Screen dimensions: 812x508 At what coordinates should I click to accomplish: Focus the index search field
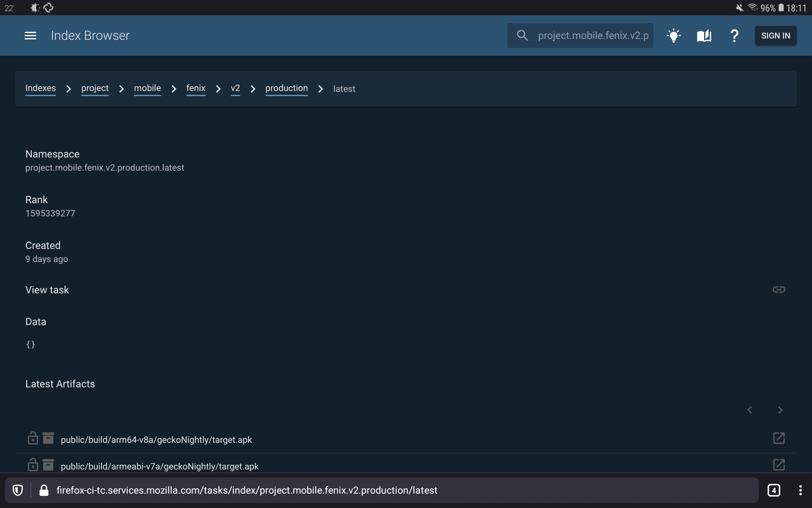tap(593, 36)
